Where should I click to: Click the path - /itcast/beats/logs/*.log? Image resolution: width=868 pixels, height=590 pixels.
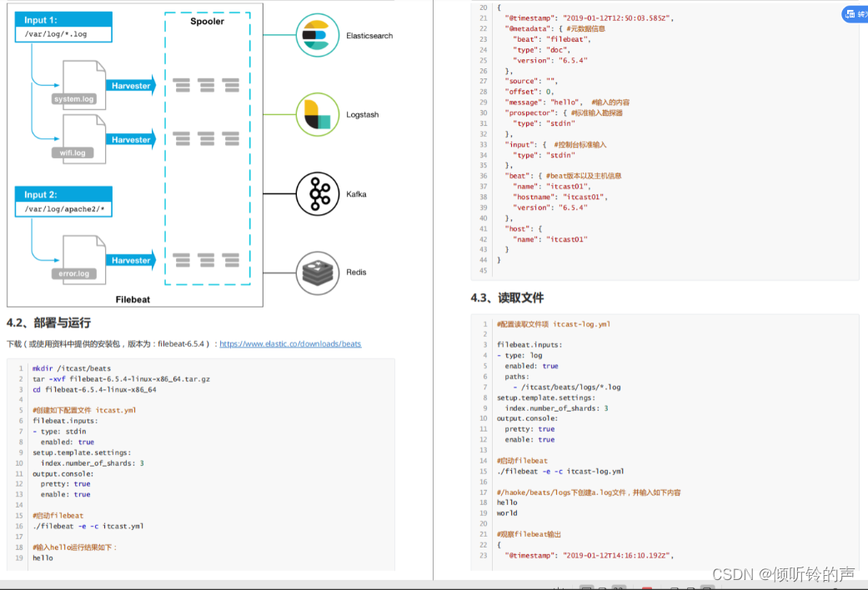click(x=567, y=387)
